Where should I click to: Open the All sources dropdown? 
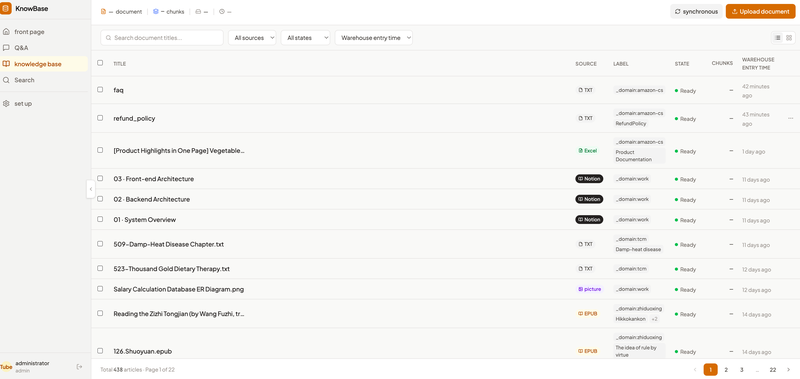(x=252, y=38)
